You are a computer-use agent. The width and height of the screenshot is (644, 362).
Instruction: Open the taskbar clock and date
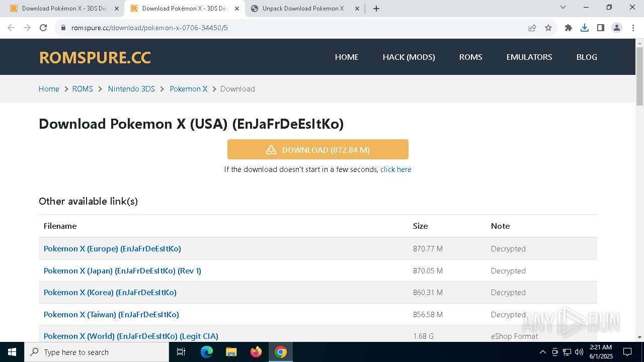coord(601,352)
